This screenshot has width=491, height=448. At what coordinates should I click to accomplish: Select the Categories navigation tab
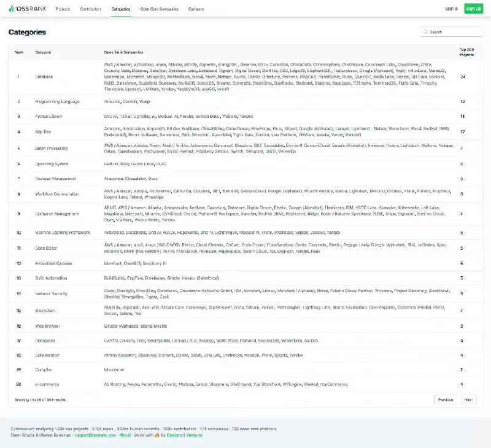pyautogui.click(x=121, y=9)
